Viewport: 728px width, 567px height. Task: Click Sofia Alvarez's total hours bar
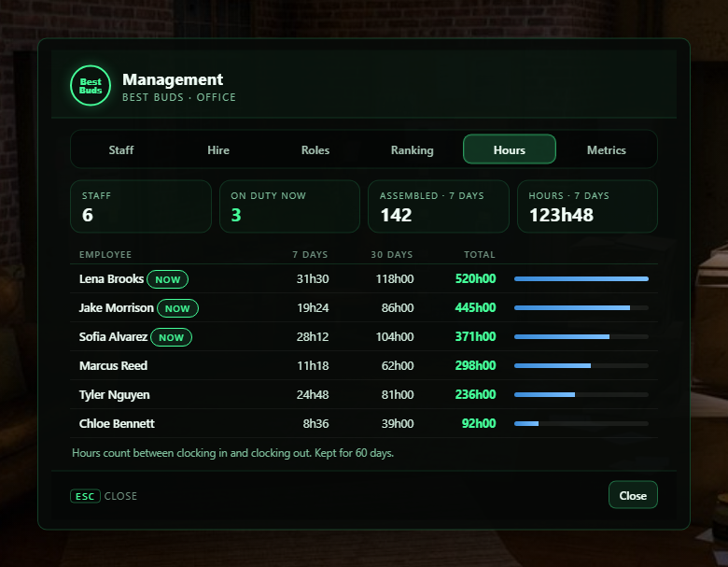[x=581, y=336]
